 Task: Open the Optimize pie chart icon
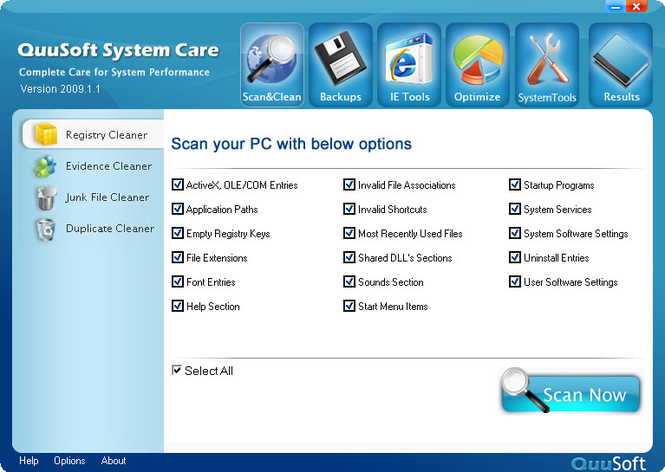(478, 64)
